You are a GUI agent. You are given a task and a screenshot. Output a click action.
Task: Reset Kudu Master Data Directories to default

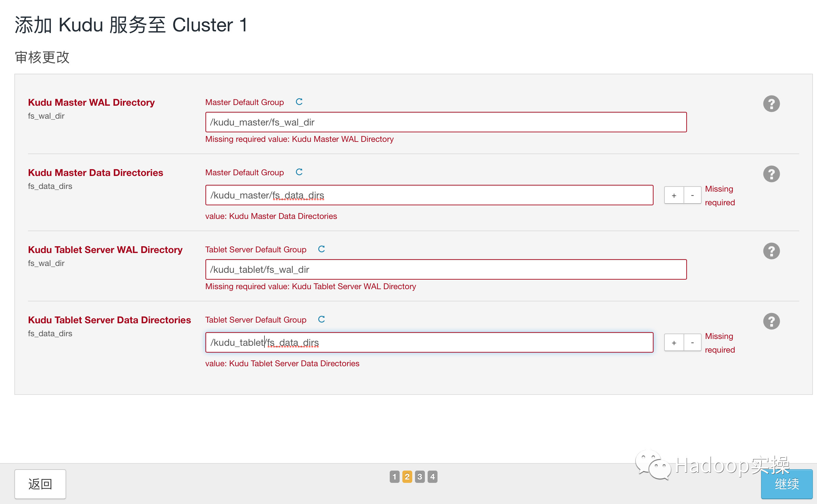click(x=299, y=172)
